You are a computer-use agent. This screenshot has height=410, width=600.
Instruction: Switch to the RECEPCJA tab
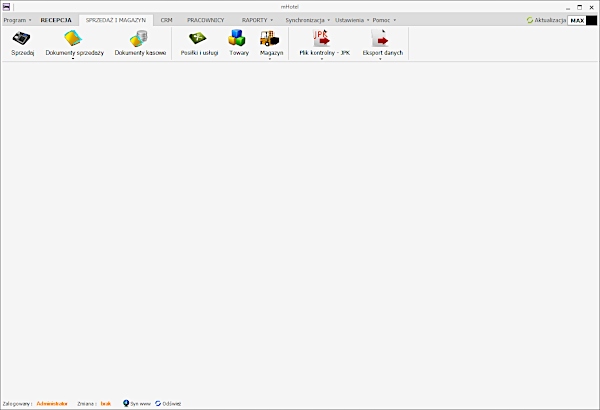(x=56, y=20)
